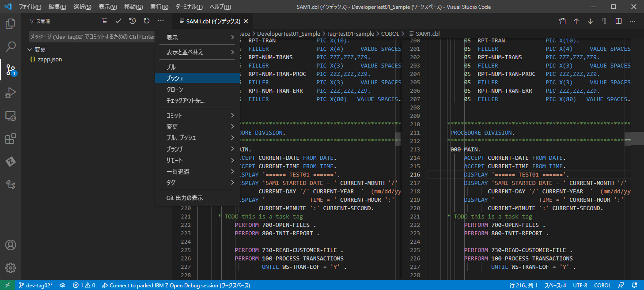644x290 pixels.
Task: Open the Manage gear icon
Action: pyautogui.click(x=11, y=267)
